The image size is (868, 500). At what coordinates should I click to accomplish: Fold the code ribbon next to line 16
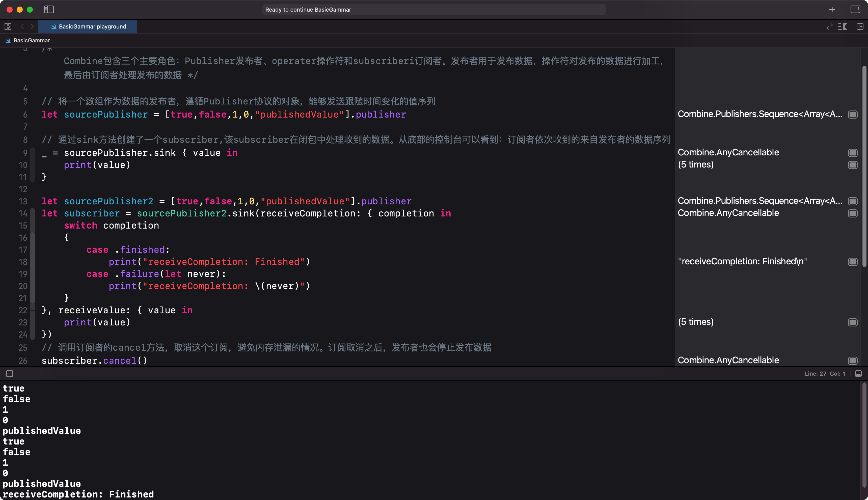point(33,268)
